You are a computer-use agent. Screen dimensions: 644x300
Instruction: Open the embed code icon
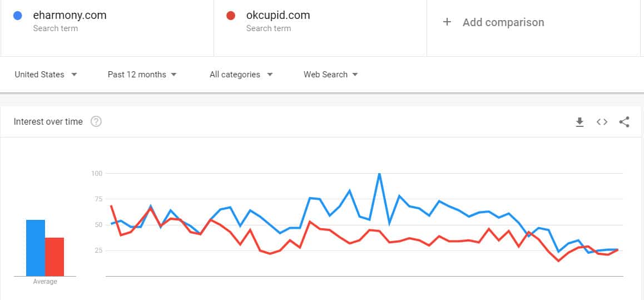[x=602, y=122]
